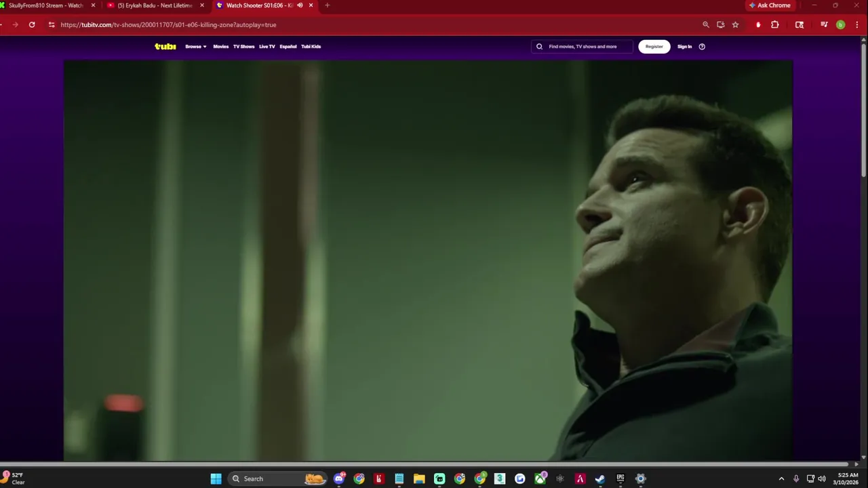Image resolution: width=868 pixels, height=488 pixels.
Task: Focus the Find movies, TV shows search field
Action: click(x=582, y=47)
